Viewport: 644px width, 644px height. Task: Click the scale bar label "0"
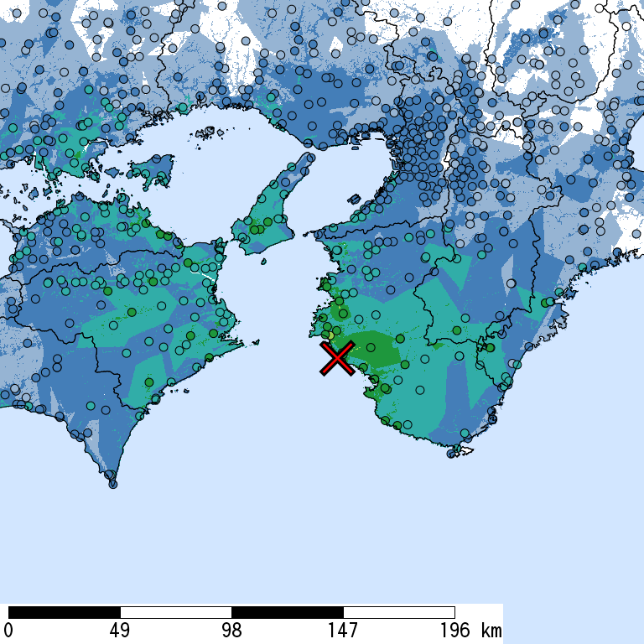(x=8, y=630)
